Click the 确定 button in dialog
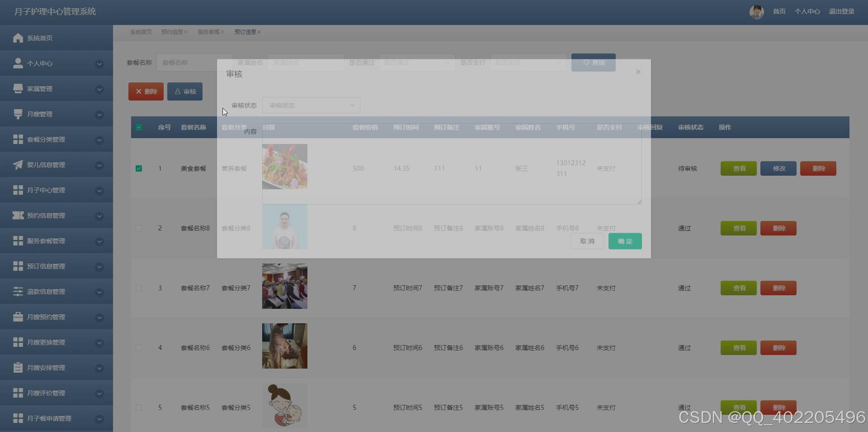The image size is (868, 432). [625, 241]
